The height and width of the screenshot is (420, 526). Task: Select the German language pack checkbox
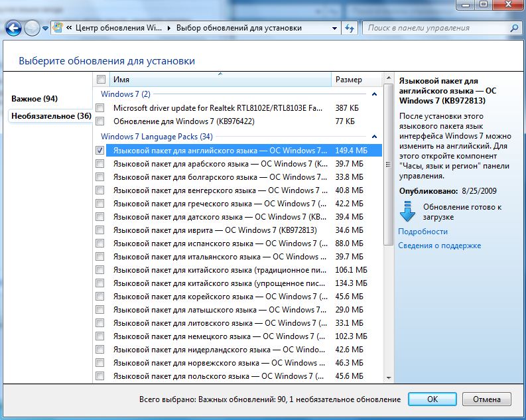[100, 336]
